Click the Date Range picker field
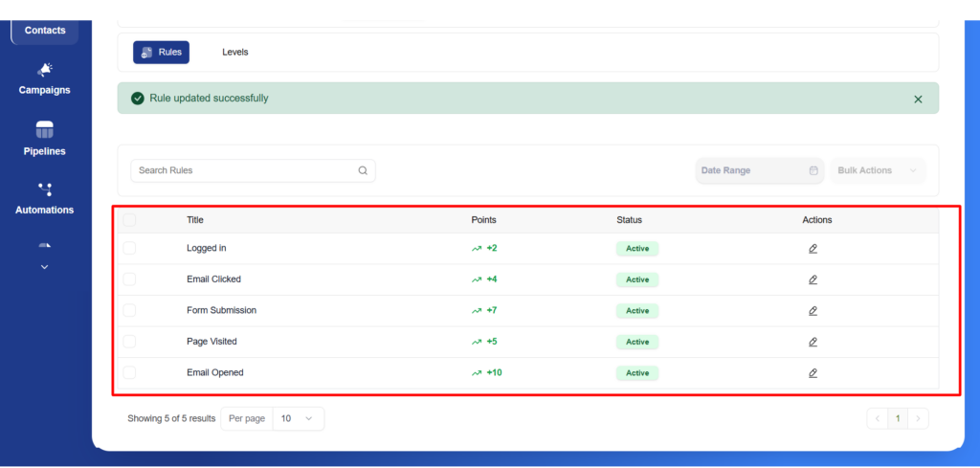 point(759,170)
